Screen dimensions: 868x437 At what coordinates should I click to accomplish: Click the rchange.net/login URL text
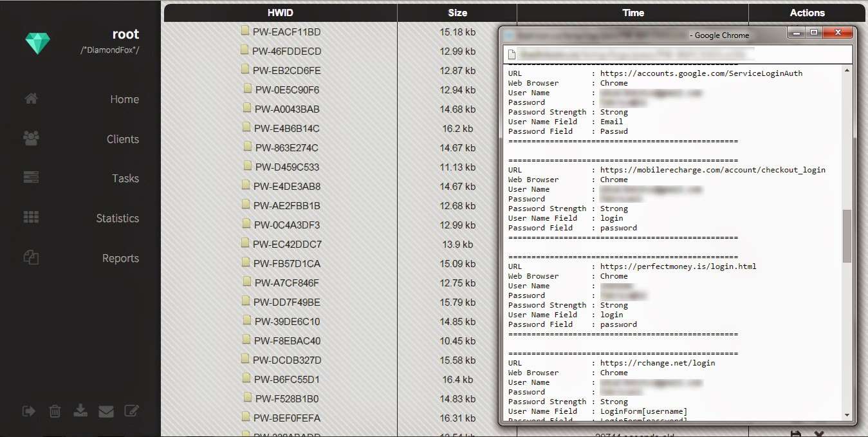click(x=658, y=363)
